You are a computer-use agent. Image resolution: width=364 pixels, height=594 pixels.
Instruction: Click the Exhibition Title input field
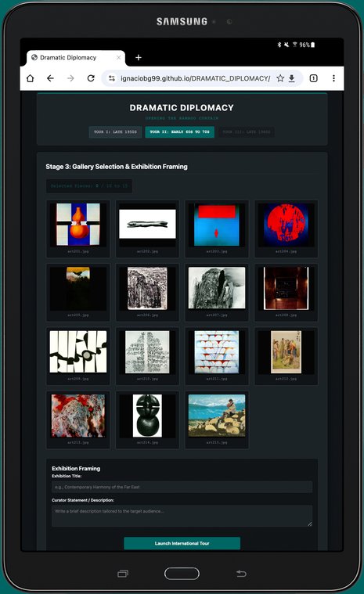(x=182, y=487)
